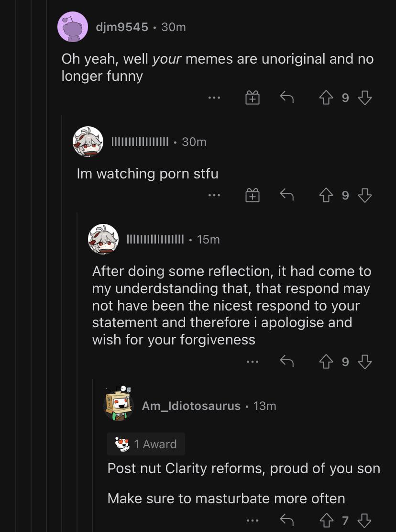Viewport: 396px width, 532px height.
Task: Open the overflow menu on djm9545's comment
Action: pos(214,98)
